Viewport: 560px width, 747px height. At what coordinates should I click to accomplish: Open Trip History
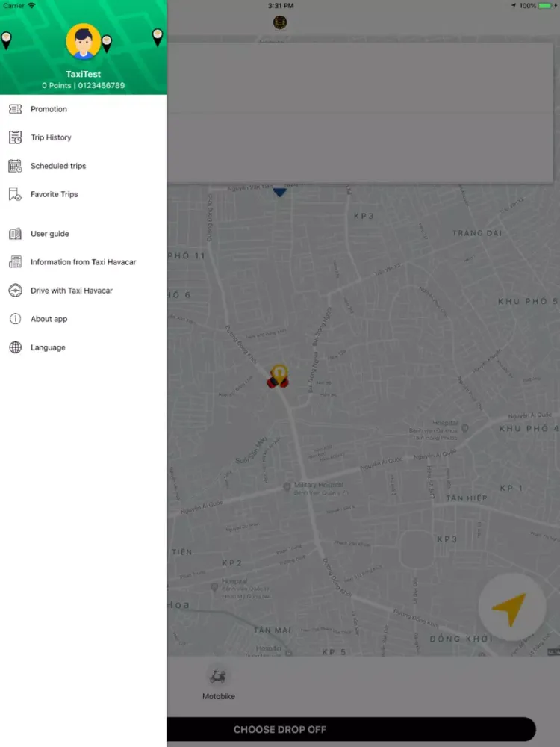(84, 137)
